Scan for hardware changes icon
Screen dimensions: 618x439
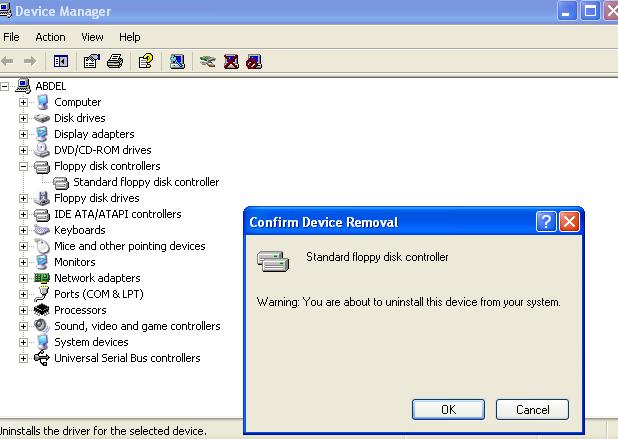(x=177, y=61)
